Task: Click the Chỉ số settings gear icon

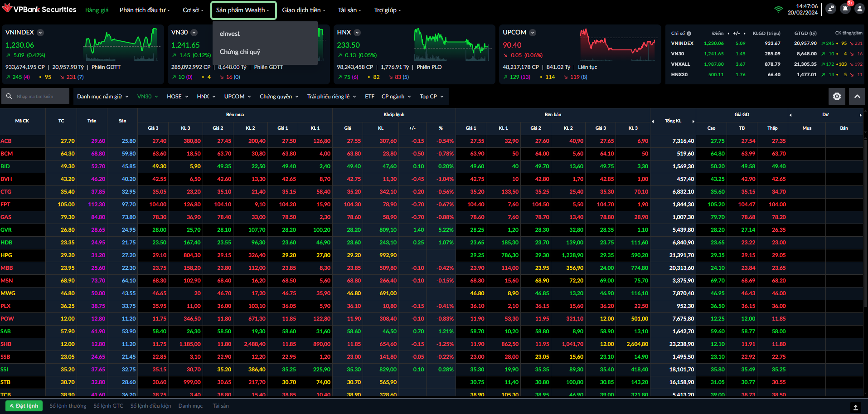Action: 689,34
